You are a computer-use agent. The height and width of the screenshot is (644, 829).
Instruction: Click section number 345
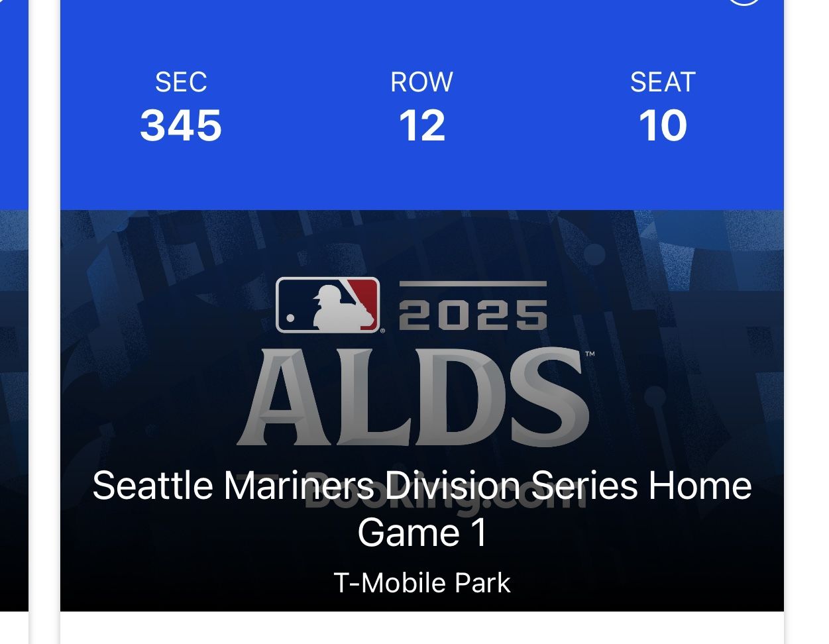click(181, 126)
